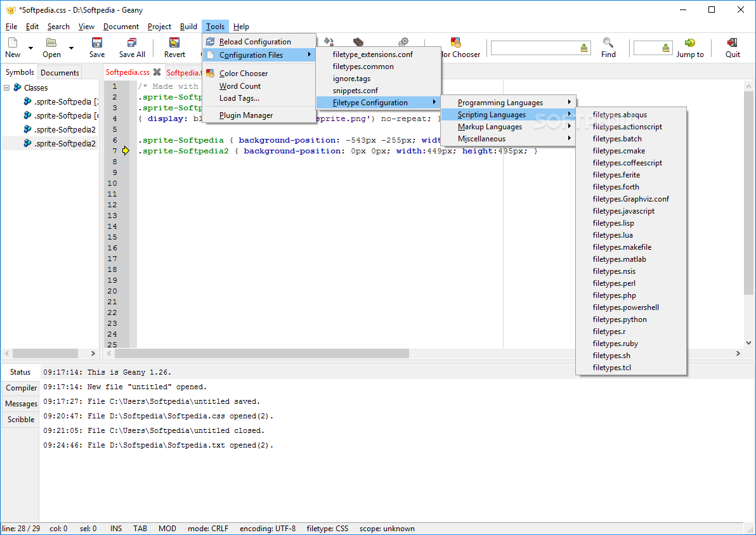This screenshot has width=756, height=535.
Task: Choose Color Chooser in Tools menu
Action: (244, 74)
